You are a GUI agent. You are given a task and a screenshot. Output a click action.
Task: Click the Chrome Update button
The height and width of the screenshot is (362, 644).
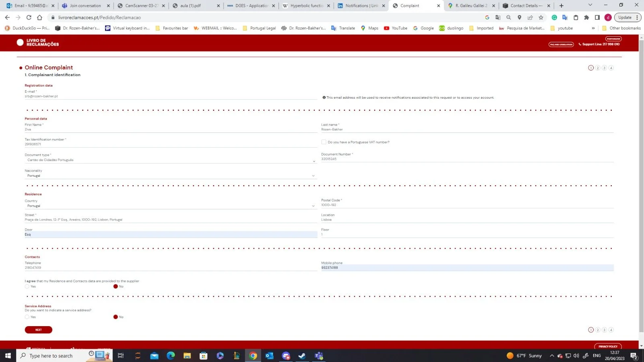click(x=625, y=18)
